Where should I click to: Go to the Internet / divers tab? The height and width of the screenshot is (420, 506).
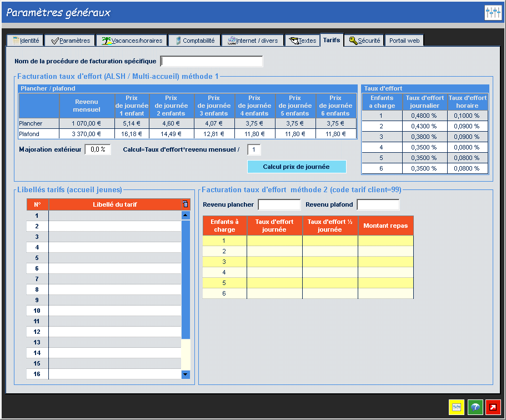[x=252, y=41]
